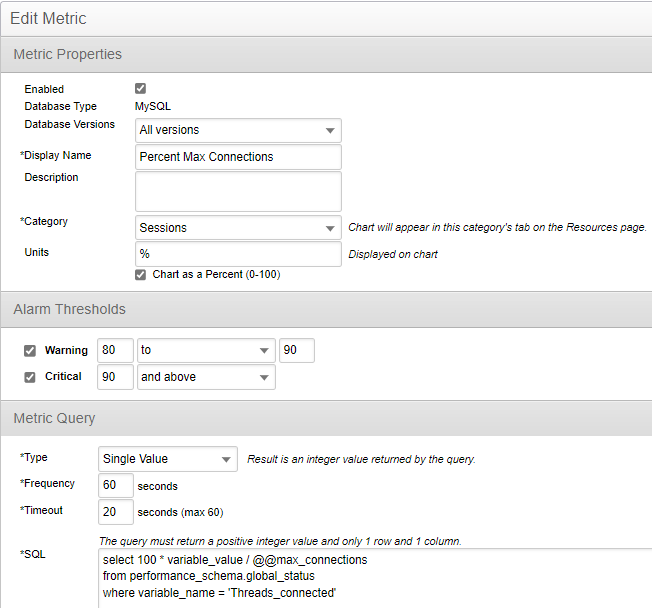
Task: Click the Frequency seconds field
Action: pyautogui.click(x=115, y=486)
